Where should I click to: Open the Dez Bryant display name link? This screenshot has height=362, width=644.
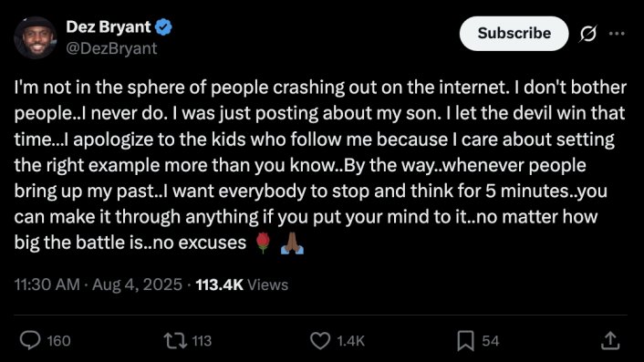point(109,27)
